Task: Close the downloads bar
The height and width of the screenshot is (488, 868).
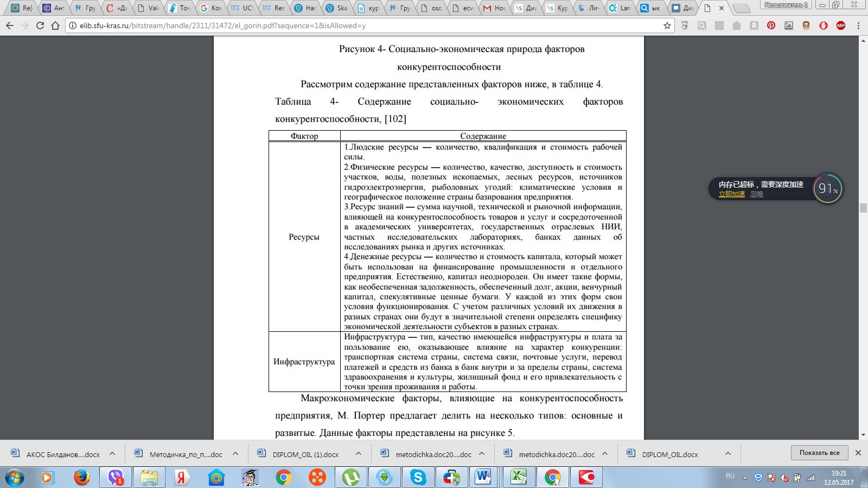Action: pos(858,453)
